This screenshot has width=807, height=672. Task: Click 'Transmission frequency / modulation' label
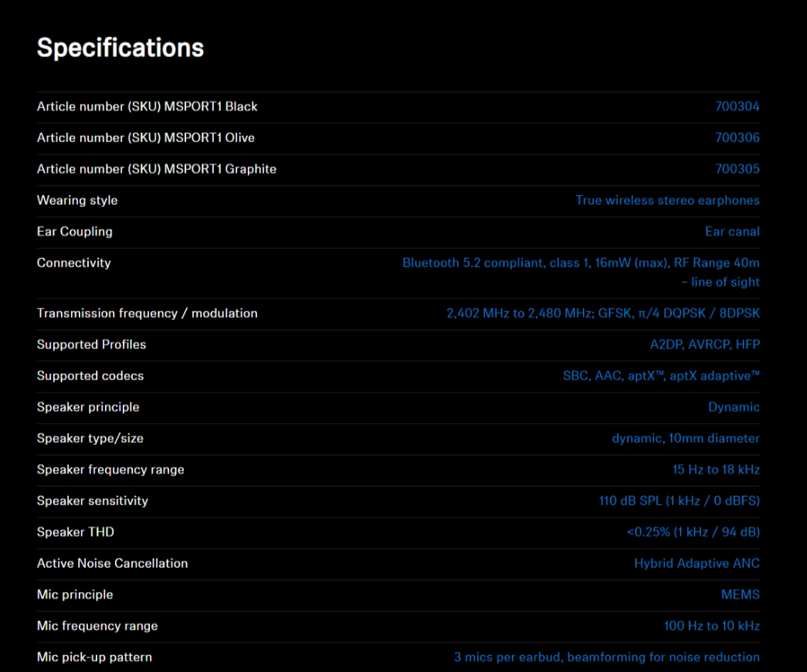pyautogui.click(x=147, y=314)
